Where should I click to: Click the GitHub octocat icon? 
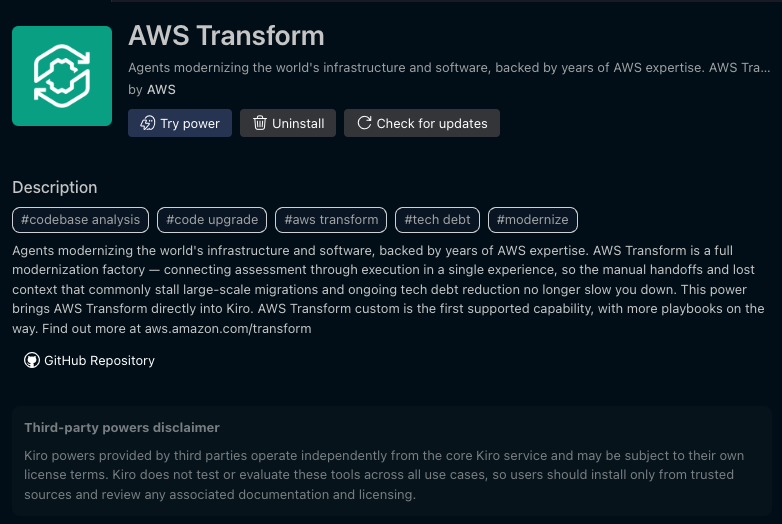tap(32, 360)
